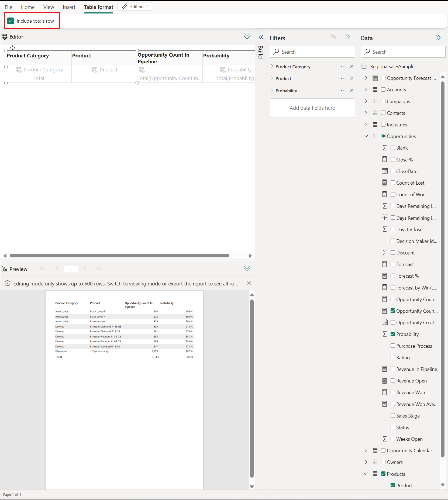This screenshot has width=448, height=500.
Task: Collapse the Preview pane with the double chevron
Action: pyautogui.click(x=247, y=269)
